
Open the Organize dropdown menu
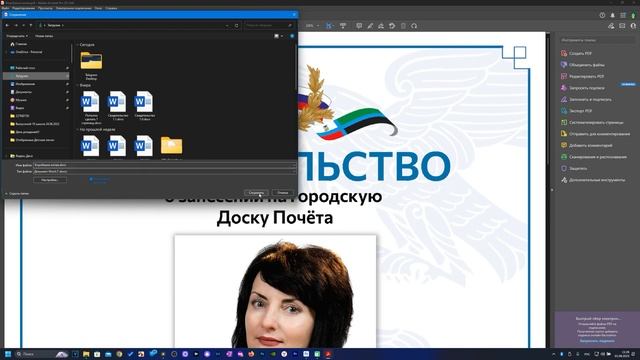[x=17, y=36]
